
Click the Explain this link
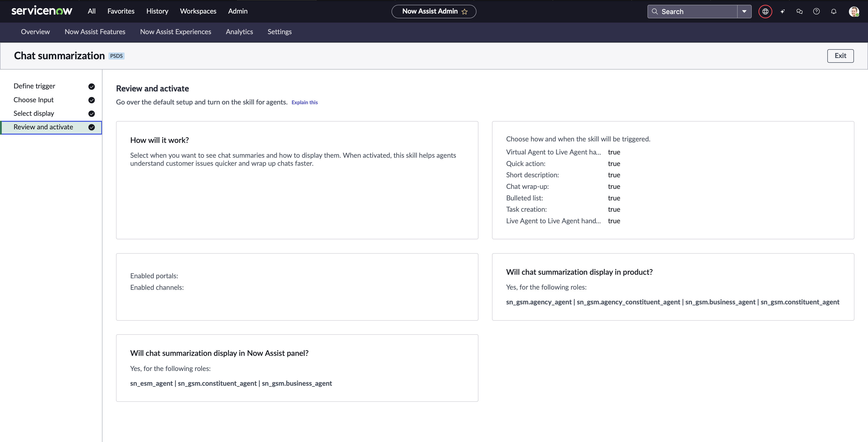tap(305, 102)
